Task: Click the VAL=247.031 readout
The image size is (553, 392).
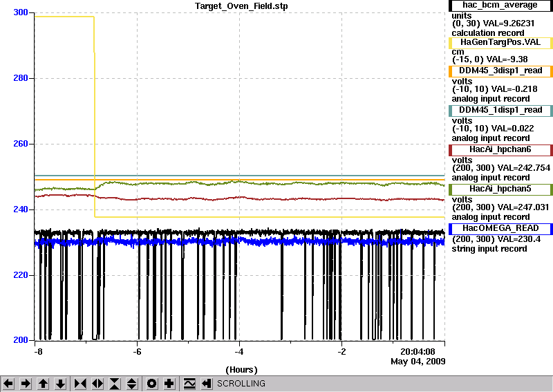Action: 523,207
